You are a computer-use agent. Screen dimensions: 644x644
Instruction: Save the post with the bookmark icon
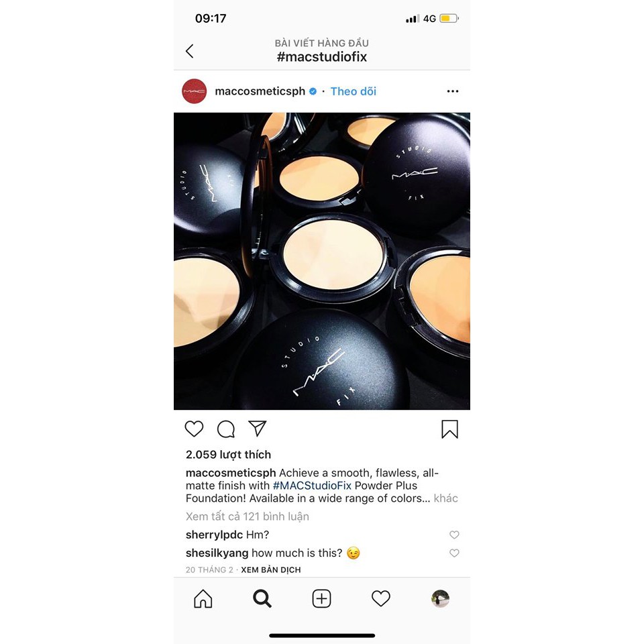coord(449,429)
